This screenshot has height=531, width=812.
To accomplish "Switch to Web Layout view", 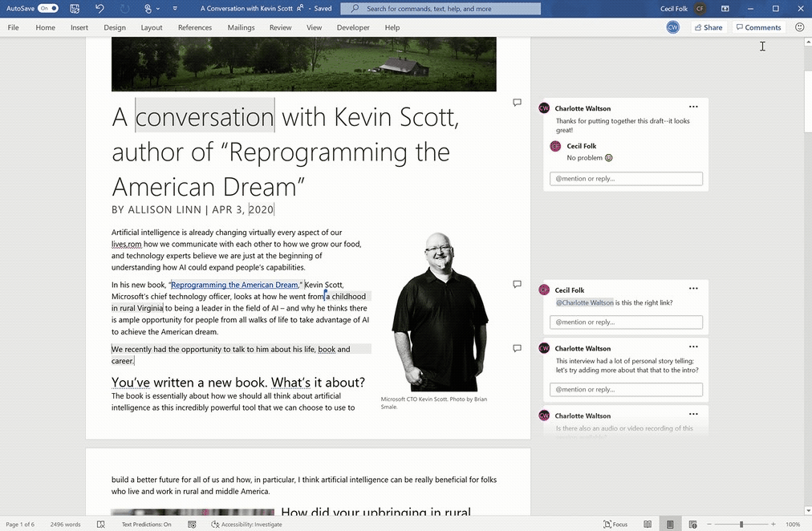I will click(693, 525).
